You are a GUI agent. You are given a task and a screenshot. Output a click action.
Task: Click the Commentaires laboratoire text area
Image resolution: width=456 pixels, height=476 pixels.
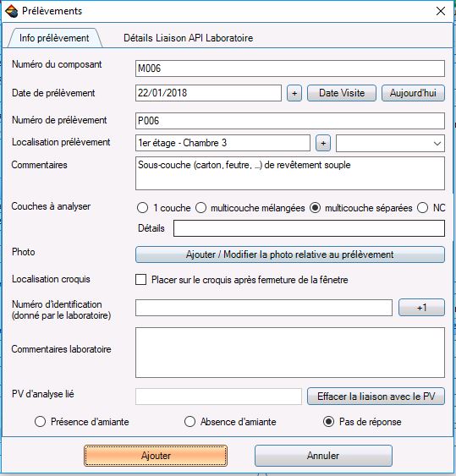[x=290, y=353]
